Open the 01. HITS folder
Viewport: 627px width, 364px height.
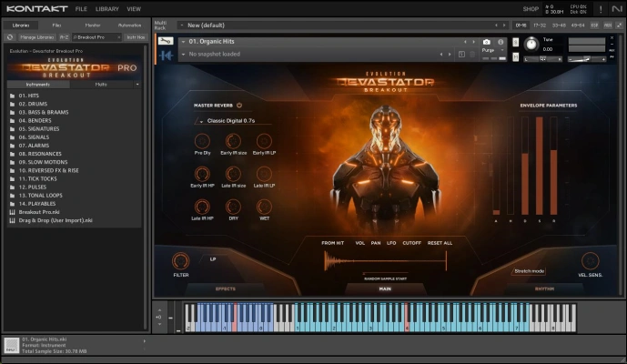click(29, 96)
